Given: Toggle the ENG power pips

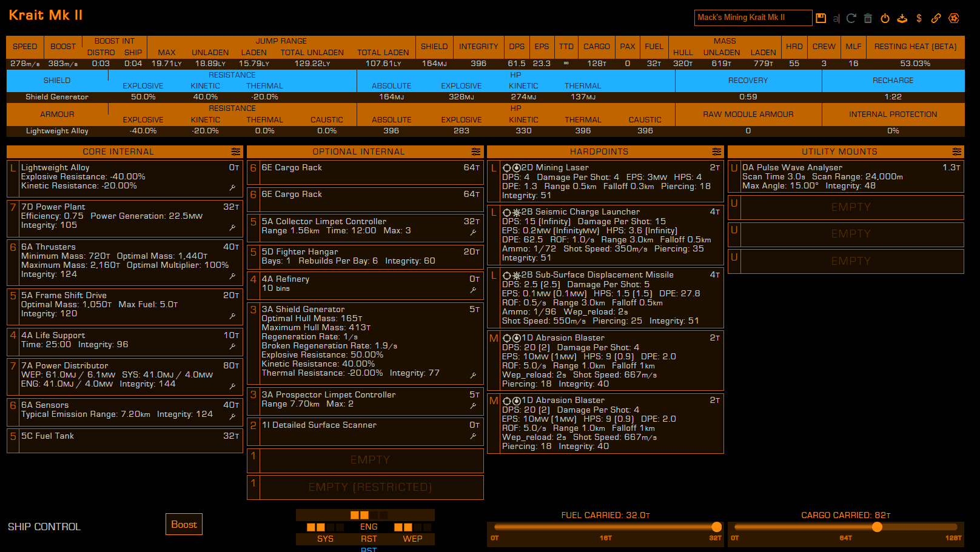Looking at the screenshot, I should coord(369,527).
